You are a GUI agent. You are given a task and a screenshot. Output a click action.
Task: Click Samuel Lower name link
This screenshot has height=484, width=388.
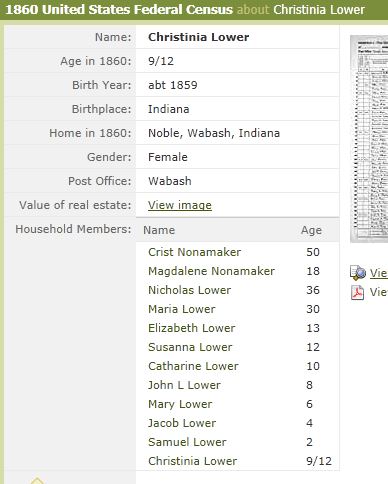coord(187,442)
